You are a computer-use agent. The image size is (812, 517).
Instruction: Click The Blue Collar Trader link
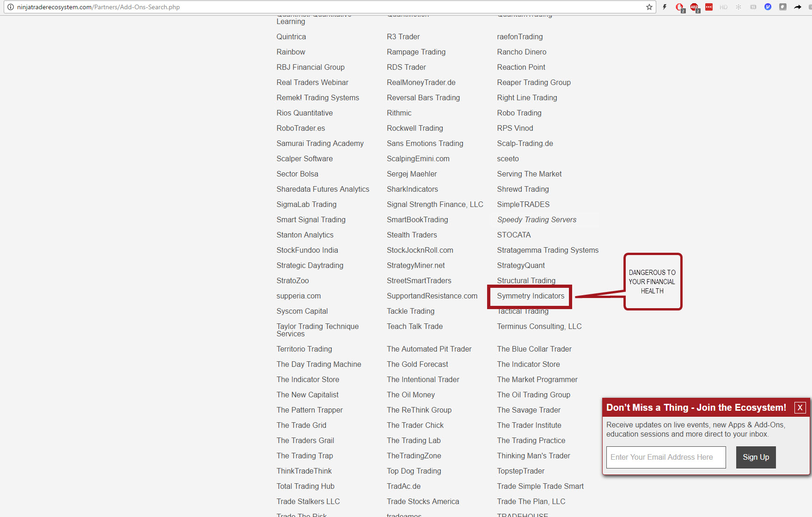click(x=534, y=349)
